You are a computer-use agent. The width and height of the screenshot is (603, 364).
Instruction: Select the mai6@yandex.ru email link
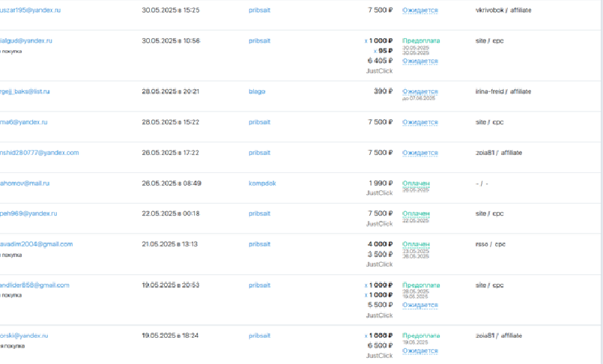[24, 121]
